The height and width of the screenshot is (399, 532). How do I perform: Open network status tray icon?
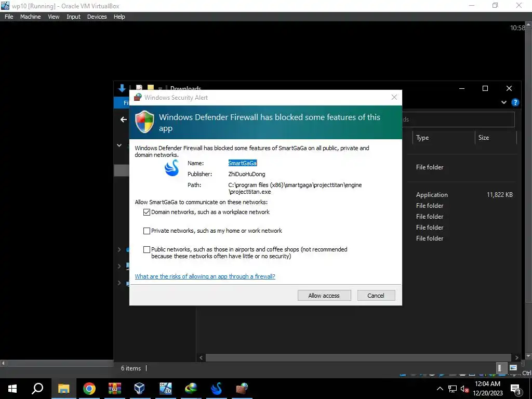(453, 389)
